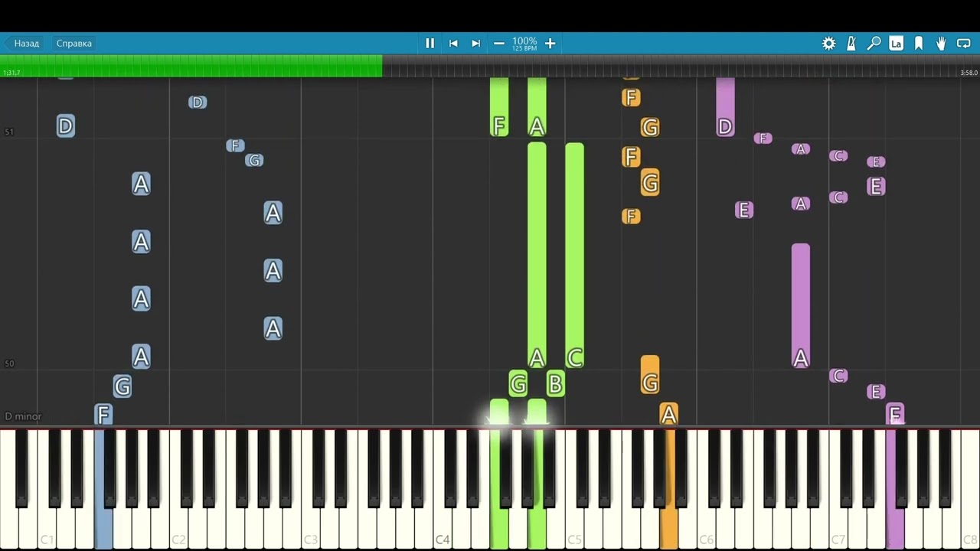
Task: Skip to the next section
Action: point(475,44)
